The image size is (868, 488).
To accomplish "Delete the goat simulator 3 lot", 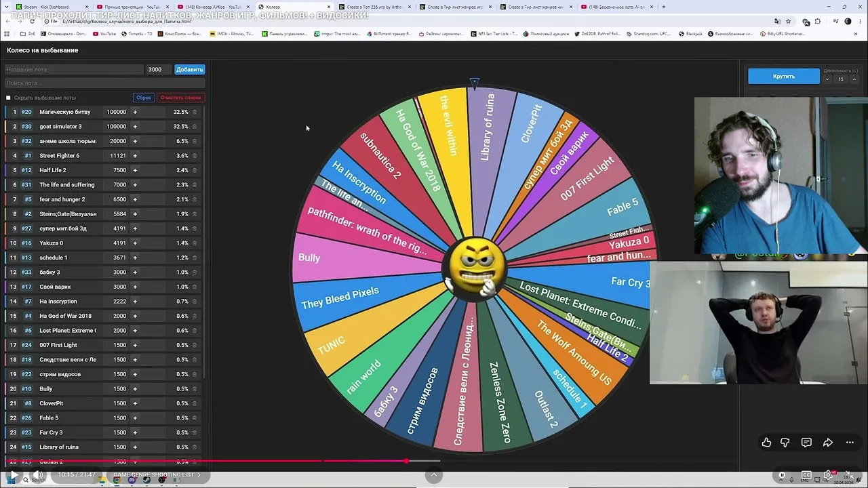I will [x=195, y=127].
